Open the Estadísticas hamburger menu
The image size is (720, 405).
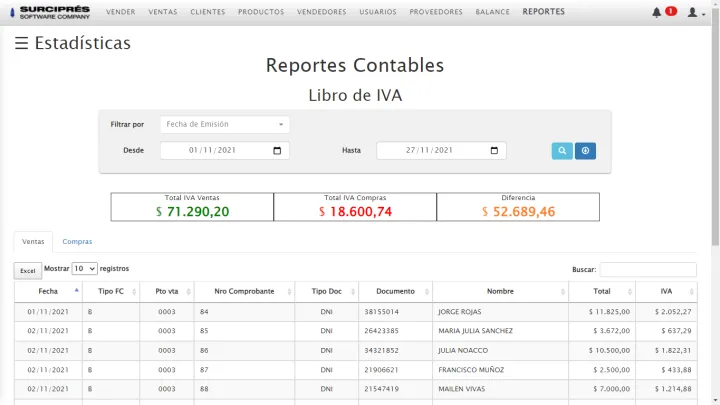point(21,43)
